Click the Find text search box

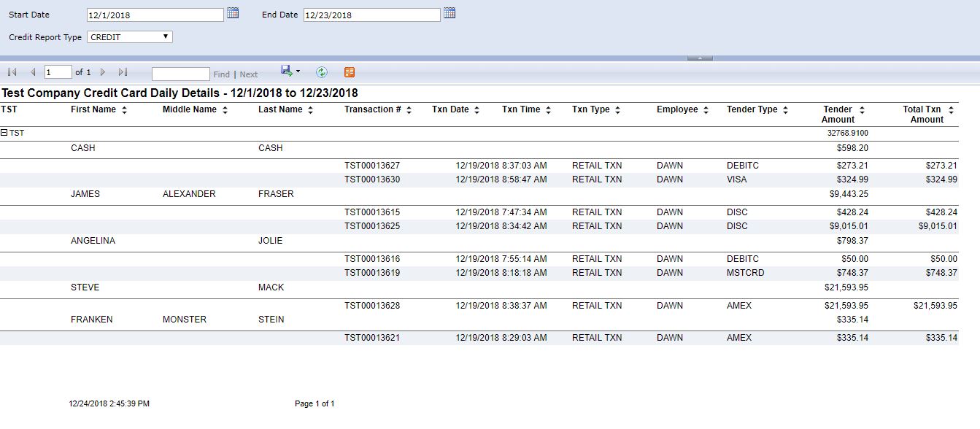[181, 74]
